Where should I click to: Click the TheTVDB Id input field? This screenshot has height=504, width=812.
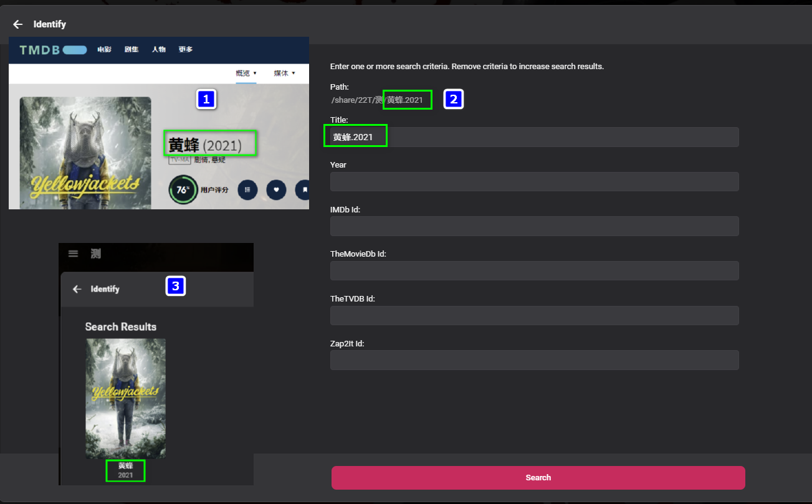[x=535, y=315]
